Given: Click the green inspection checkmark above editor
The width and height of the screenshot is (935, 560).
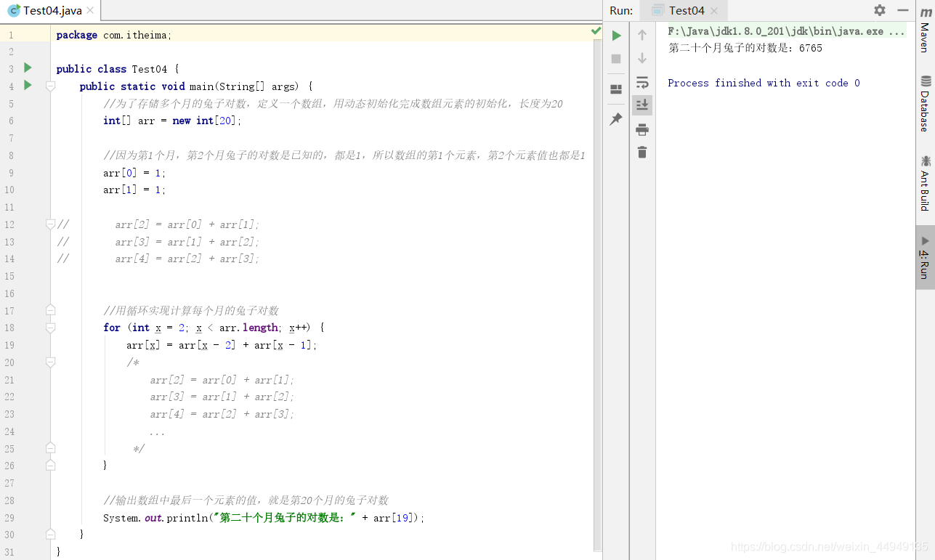Looking at the screenshot, I should tap(596, 31).
